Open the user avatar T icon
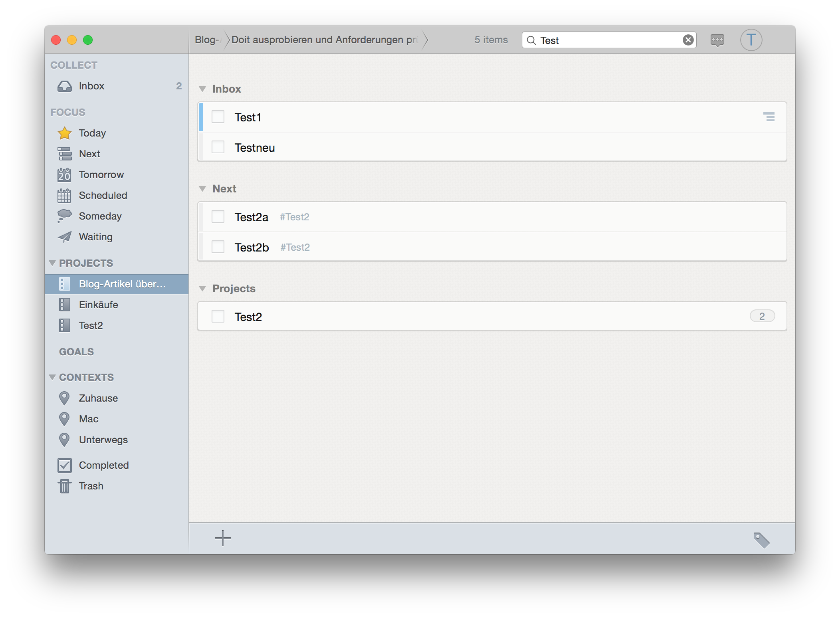 pyautogui.click(x=751, y=40)
